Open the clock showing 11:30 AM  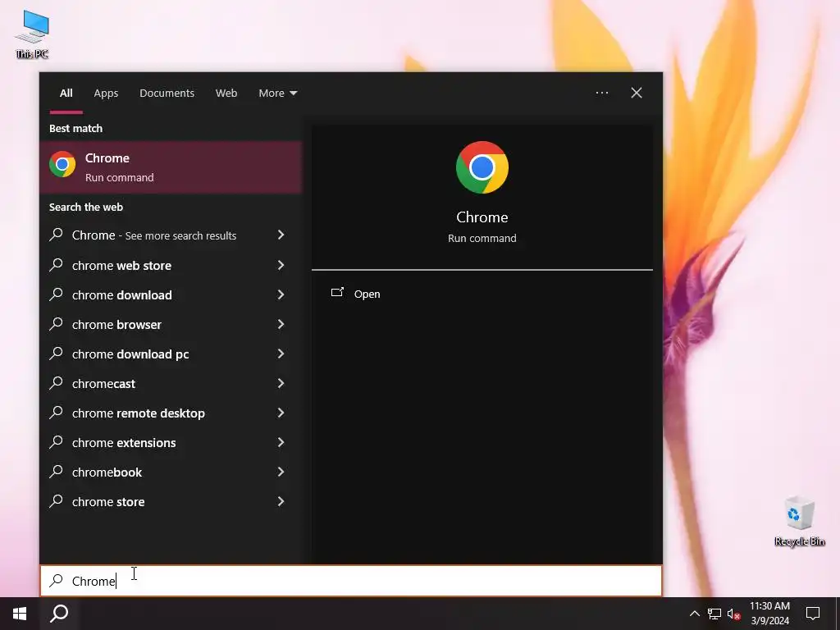pyautogui.click(x=769, y=614)
